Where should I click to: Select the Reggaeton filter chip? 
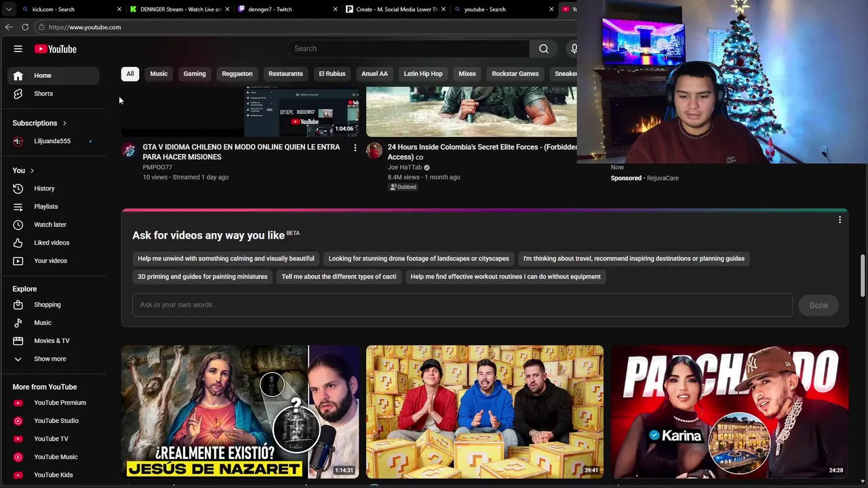(237, 74)
